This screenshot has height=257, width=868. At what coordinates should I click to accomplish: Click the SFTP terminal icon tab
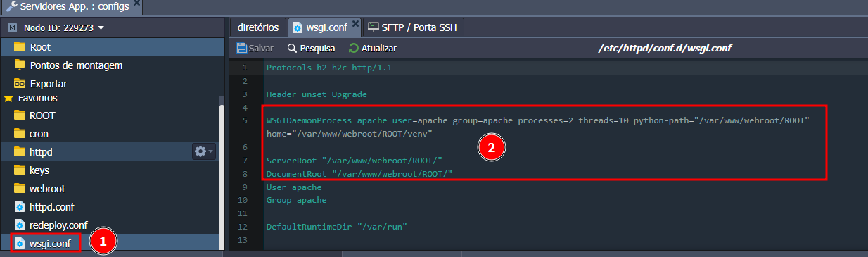(373, 28)
